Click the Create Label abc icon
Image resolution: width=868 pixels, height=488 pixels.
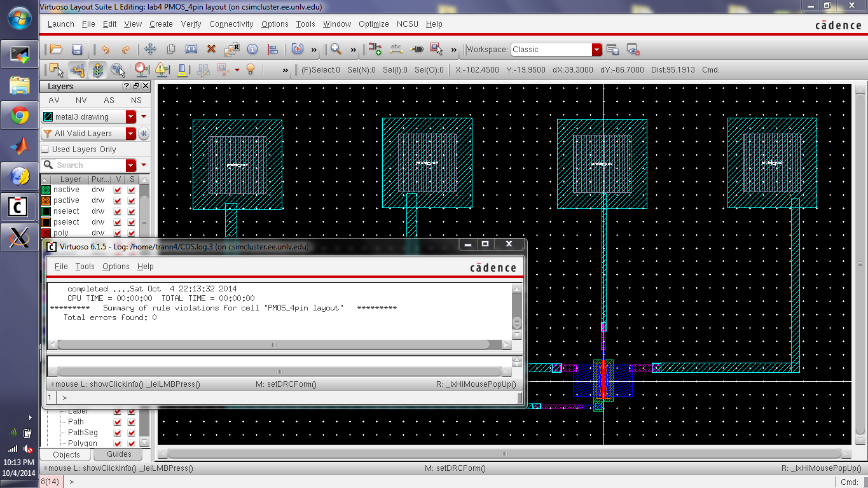396,49
